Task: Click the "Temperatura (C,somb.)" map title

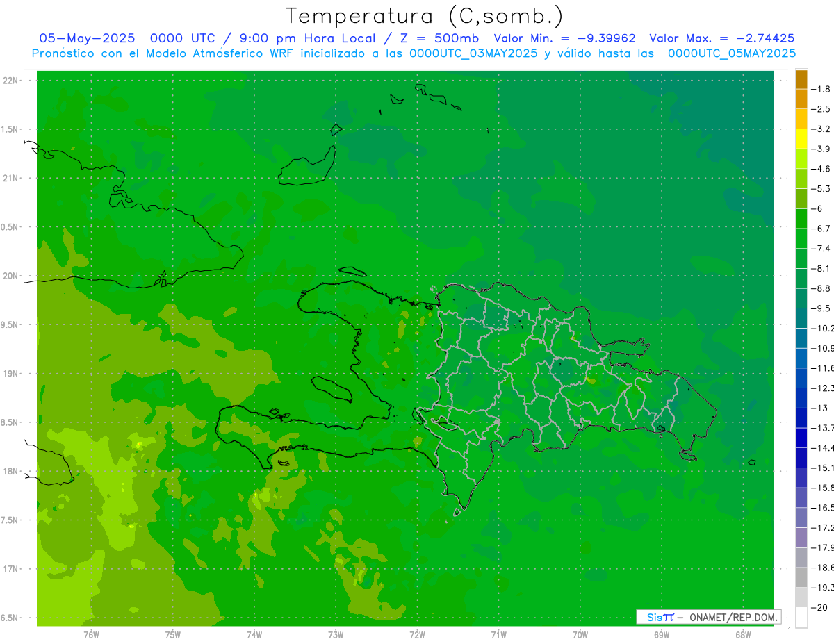Action: tap(424, 15)
